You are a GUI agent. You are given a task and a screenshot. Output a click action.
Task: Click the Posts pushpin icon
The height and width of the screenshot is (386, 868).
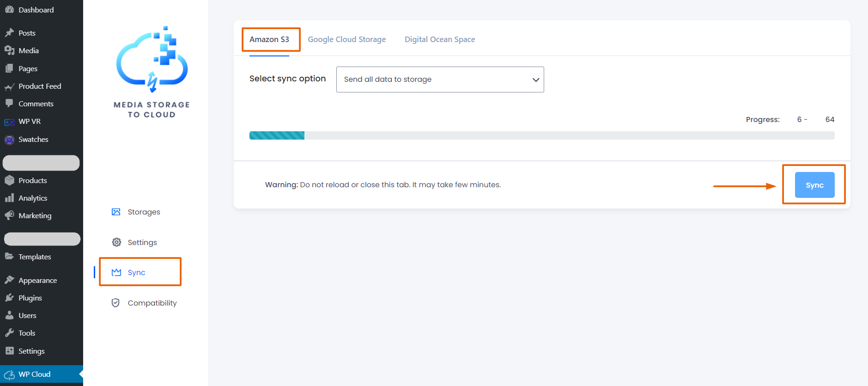(x=9, y=33)
